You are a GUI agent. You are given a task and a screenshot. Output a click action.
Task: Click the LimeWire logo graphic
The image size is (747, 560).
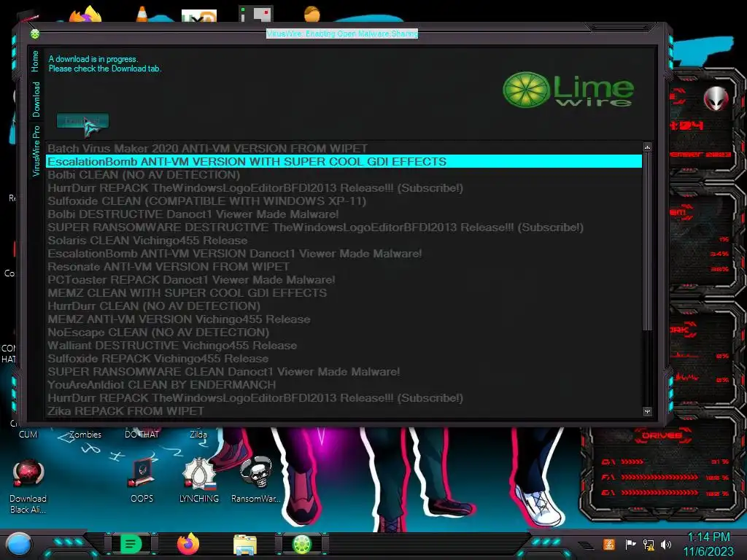[568, 90]
